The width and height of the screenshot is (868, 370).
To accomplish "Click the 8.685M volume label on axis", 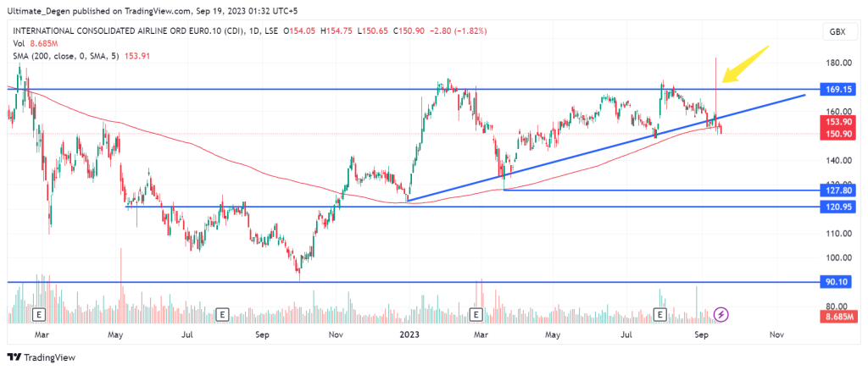I will [840, 316].
